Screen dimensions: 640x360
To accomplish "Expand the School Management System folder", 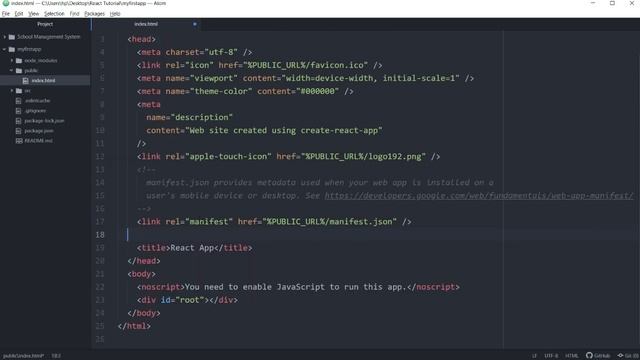I will point(4,37).
